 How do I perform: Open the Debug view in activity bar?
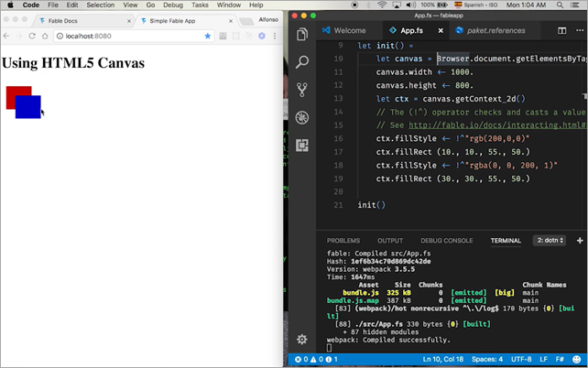(x=302, y=118)
